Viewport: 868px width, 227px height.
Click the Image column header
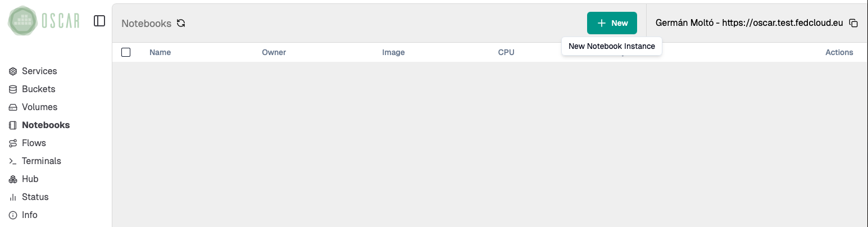point(393,52)
